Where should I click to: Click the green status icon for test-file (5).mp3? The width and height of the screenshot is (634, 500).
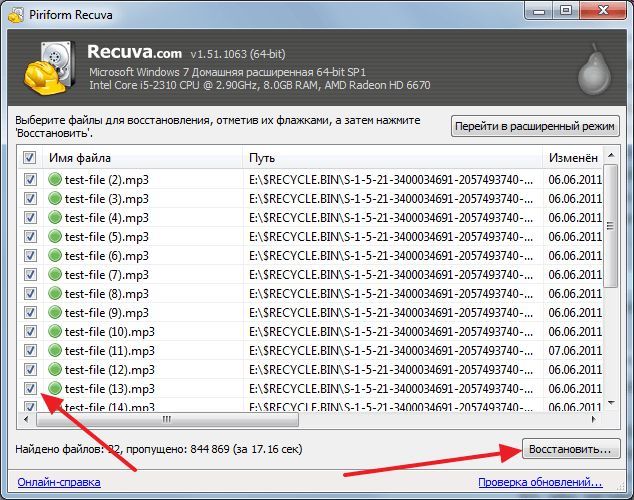click(x=55, y=236)
